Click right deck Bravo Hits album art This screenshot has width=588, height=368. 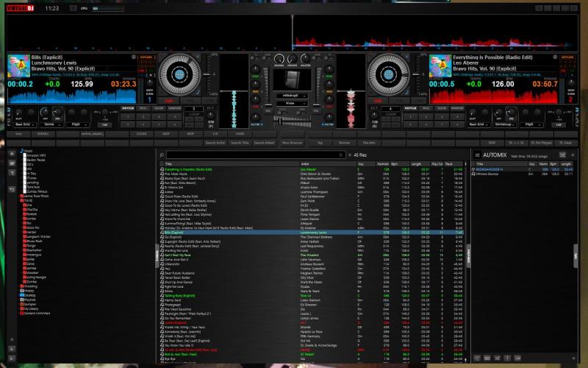tap(440, 66)
